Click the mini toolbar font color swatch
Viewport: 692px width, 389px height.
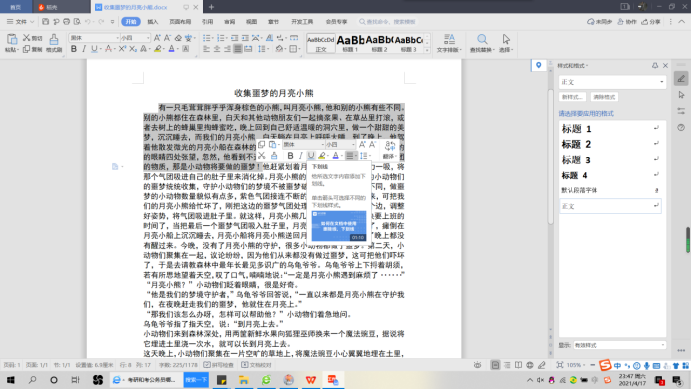[335, 155]
